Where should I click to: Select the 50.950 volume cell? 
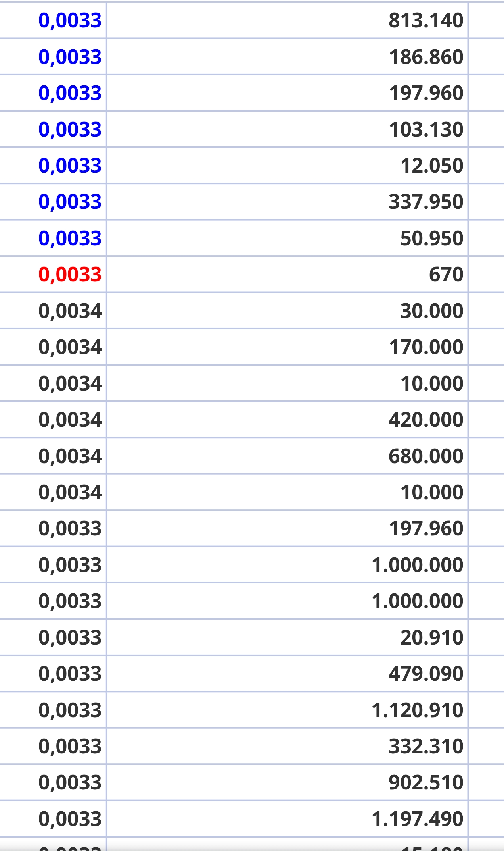pyautogui.click(x=287, y=238)
